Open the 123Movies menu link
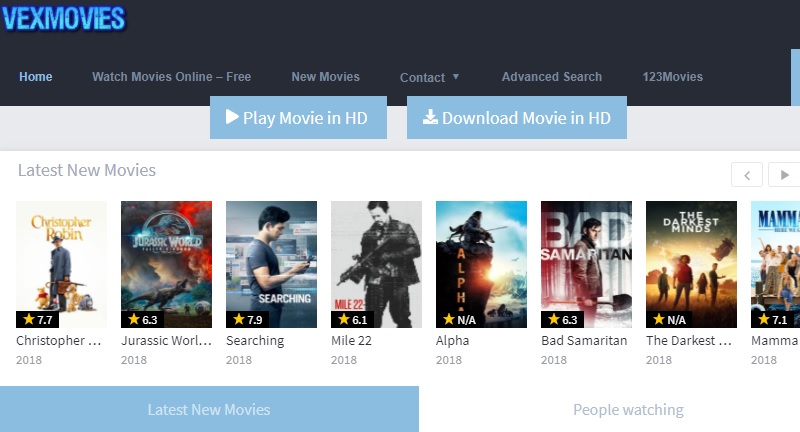This screenshot has width=800, height=432. 672,77
